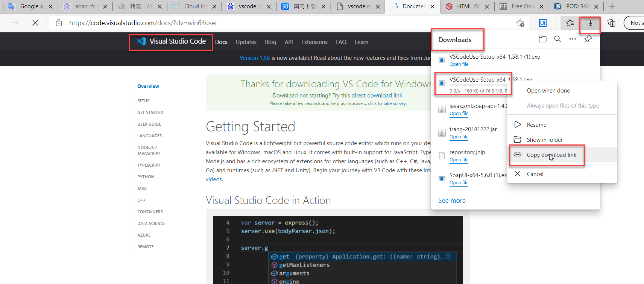Click See more in Downloads panel
The width and height of the screenshot is (644, 284).
tap(452, 200)
